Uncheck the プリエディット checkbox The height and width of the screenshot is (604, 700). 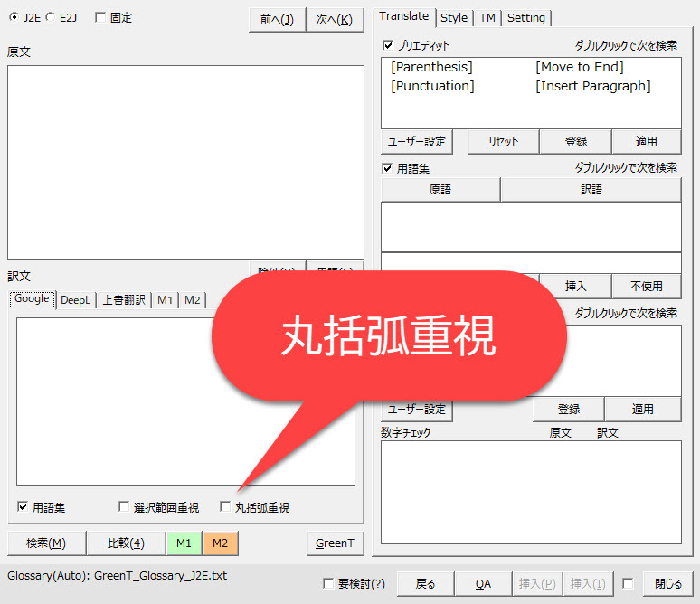pos(389,45)
